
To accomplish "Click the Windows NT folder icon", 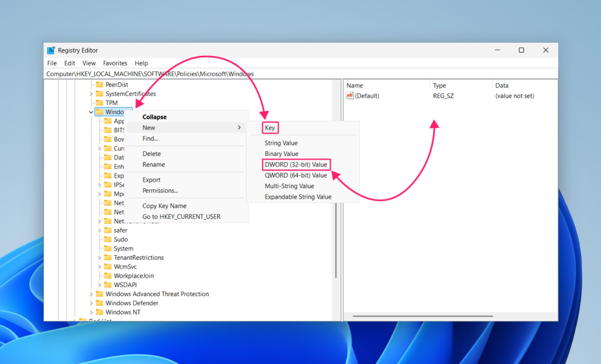I will 100,312.
